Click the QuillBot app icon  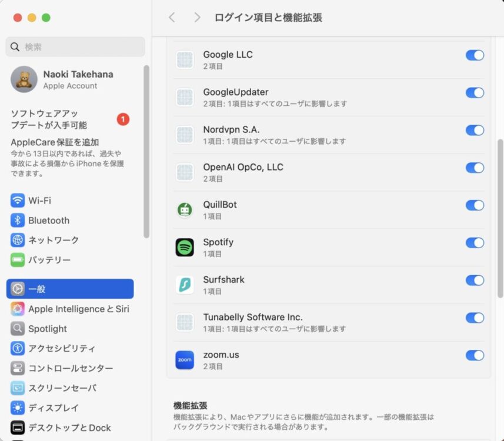185,210
